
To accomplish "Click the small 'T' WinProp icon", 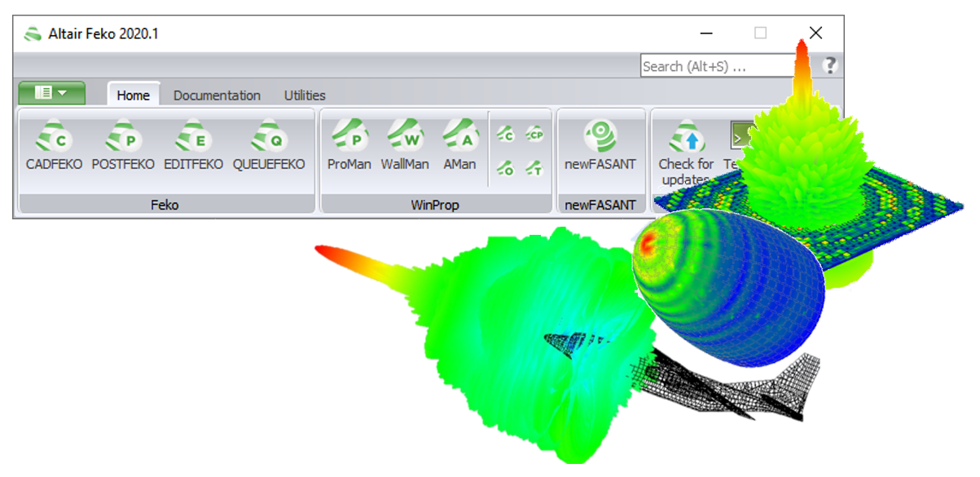I will tap(534, 169).
